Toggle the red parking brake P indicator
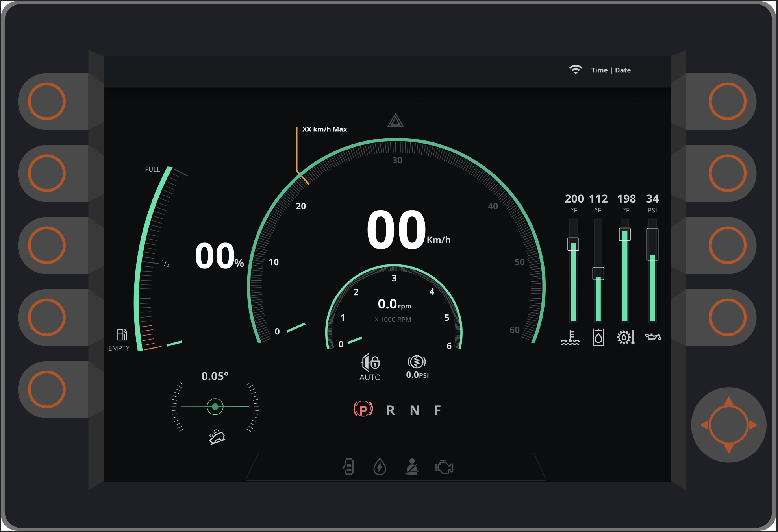Viewport: 778px width, 532px height. pyautogui.click(x=363, y=410)
